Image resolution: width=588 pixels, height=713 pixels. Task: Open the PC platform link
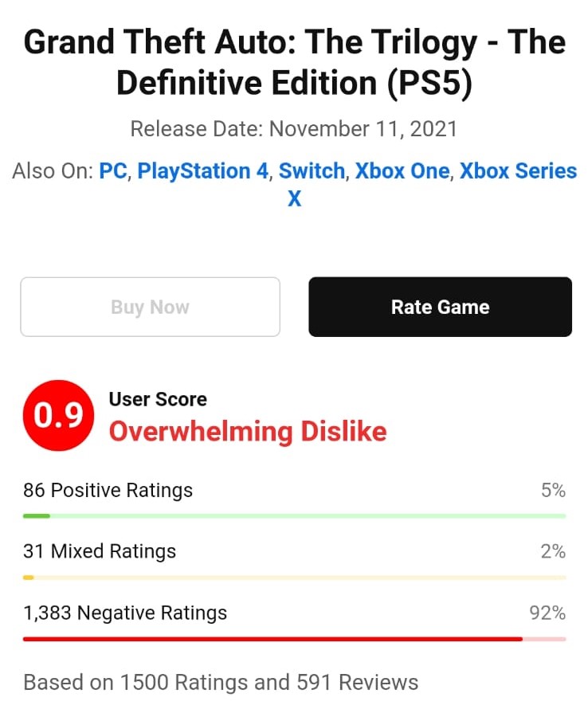(x=113, y=171)
